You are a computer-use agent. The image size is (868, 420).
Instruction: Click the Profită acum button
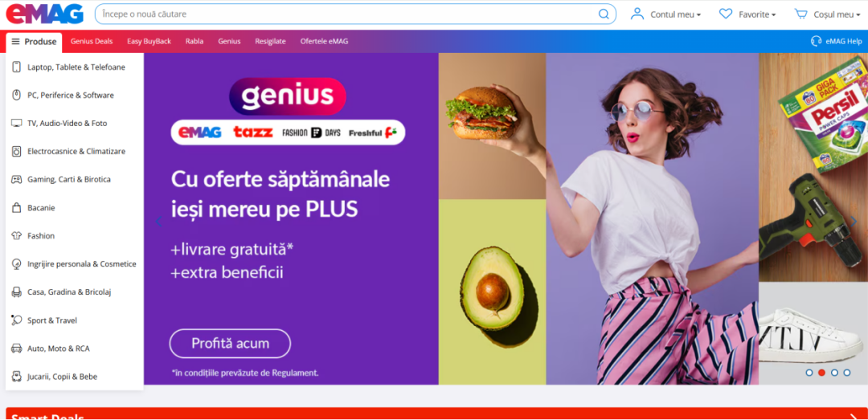tap(230, 344)
